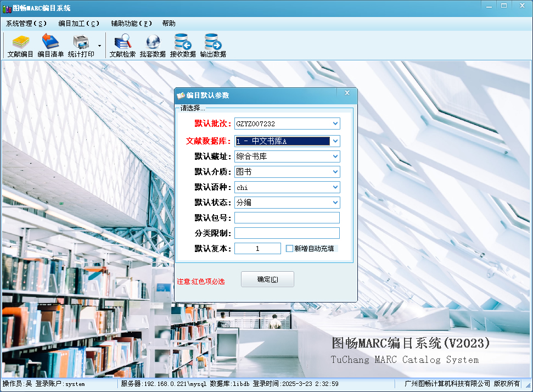Click the 默认包号 input field
This screenshot has height=392, width=533.
coord(287,218)
